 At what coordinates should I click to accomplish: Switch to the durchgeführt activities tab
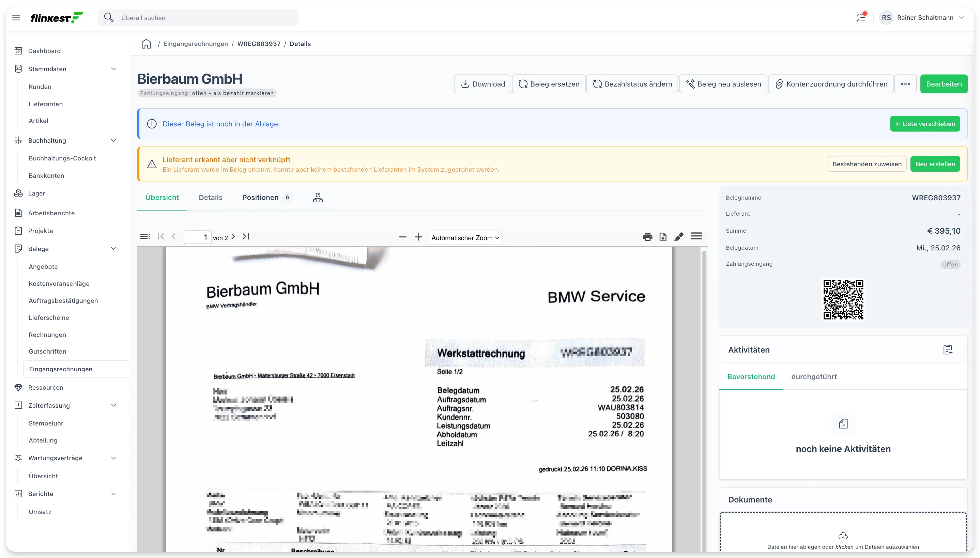814,377
